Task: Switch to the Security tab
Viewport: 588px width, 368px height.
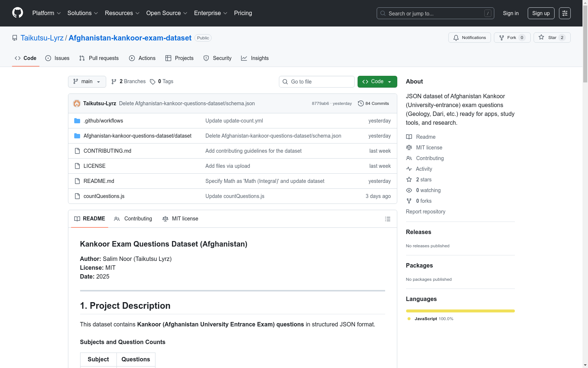Action: coord(218,58)
